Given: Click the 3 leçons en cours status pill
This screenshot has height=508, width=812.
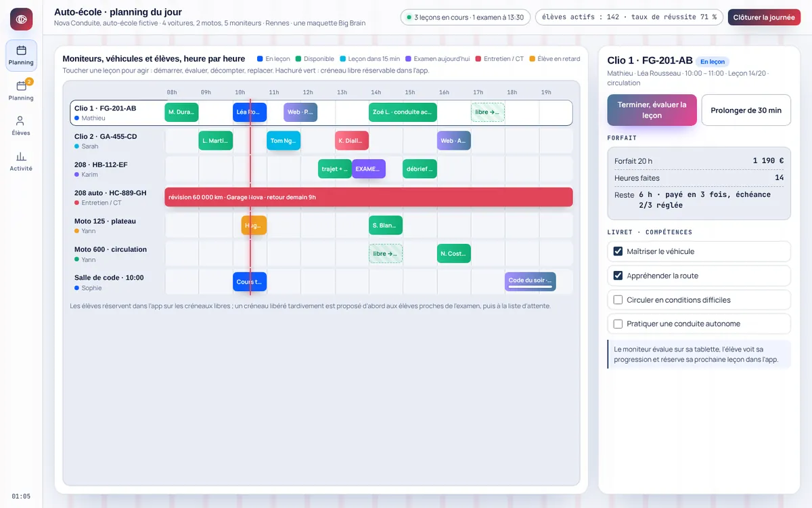Looking at the screenshot, I should (465, 17).
